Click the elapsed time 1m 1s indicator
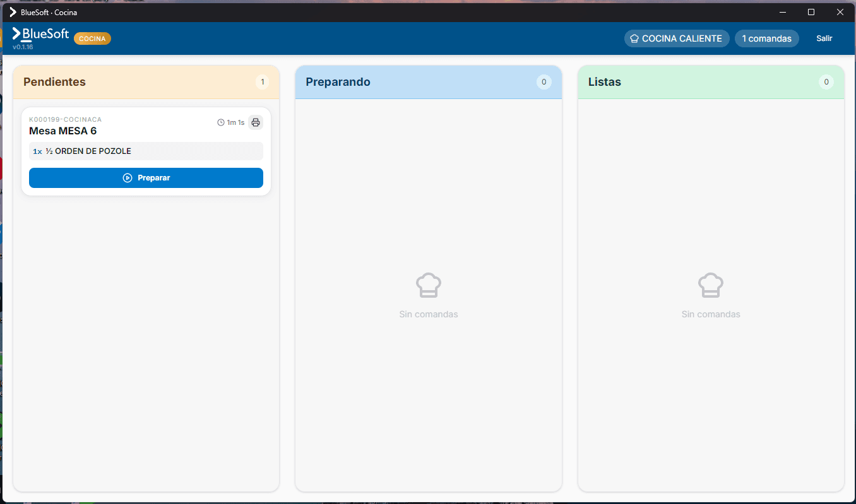Viewport: 856px width, 504px height. point(230,122)
